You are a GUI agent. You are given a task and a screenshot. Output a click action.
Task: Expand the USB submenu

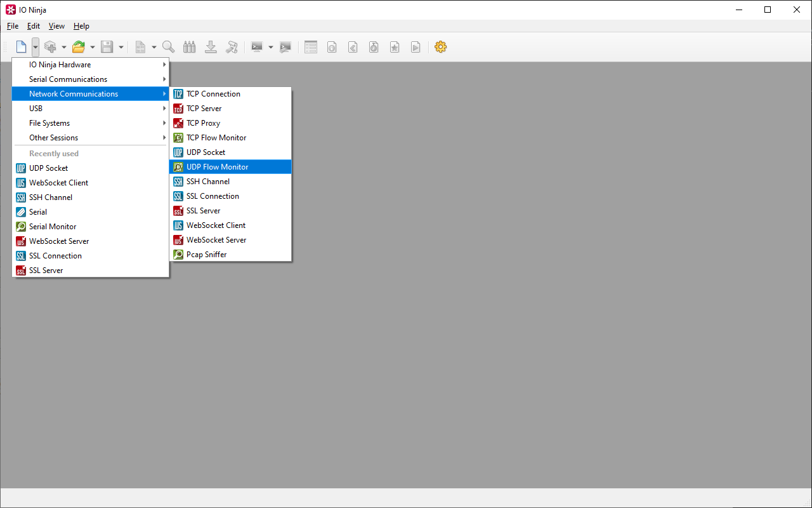click(x=91, y=109)
